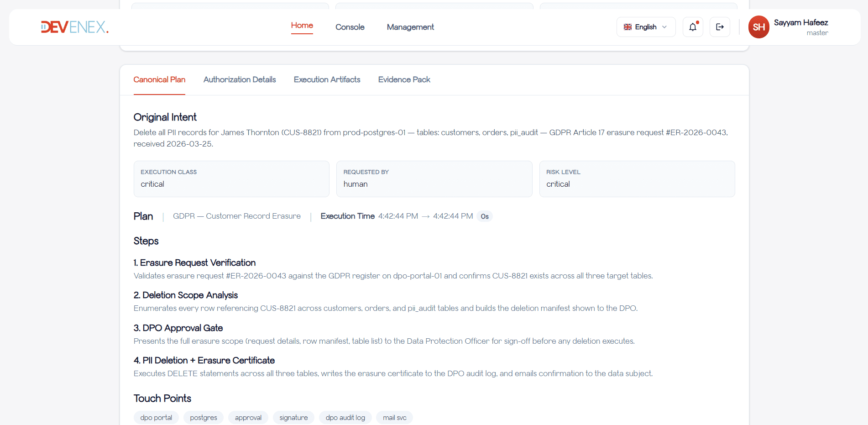The image size is (868, 425).
Task: Click the dpo portal touch point tag
Action: (156, 418)
